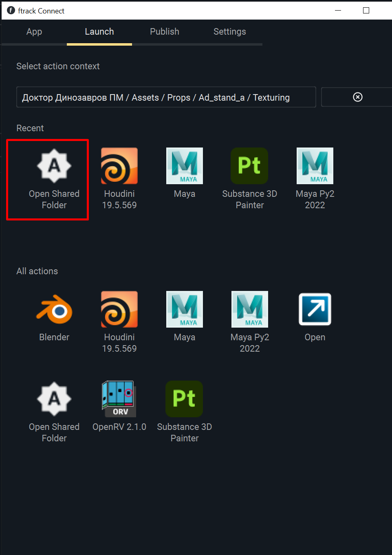Click the action context path field
The image size is (392, 555).
tap(166, 97)
